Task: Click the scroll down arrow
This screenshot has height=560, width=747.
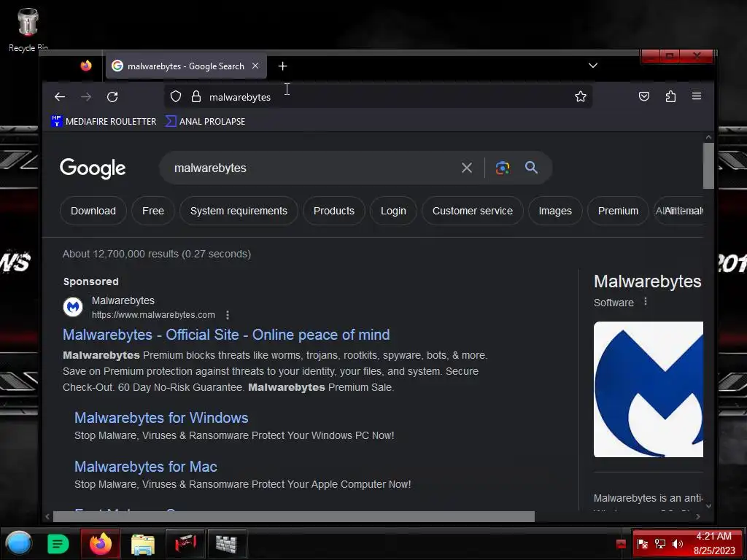Action: (708, 506)
